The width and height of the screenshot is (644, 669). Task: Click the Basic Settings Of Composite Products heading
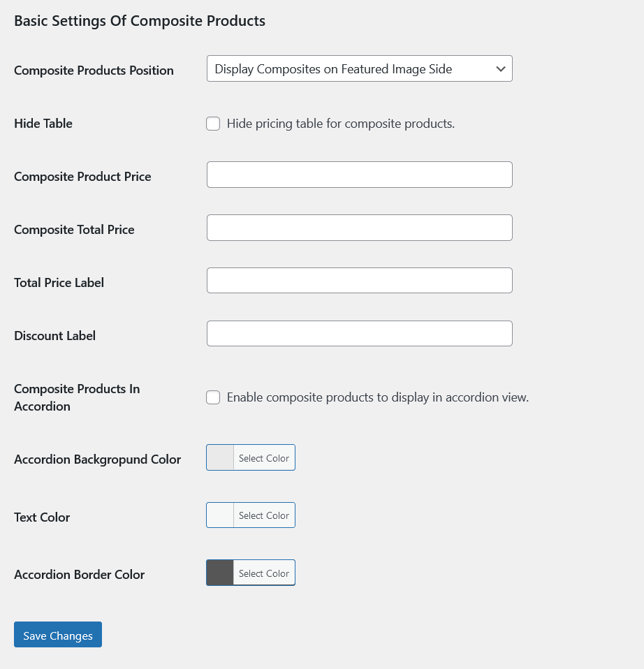(x=140, y=21)
